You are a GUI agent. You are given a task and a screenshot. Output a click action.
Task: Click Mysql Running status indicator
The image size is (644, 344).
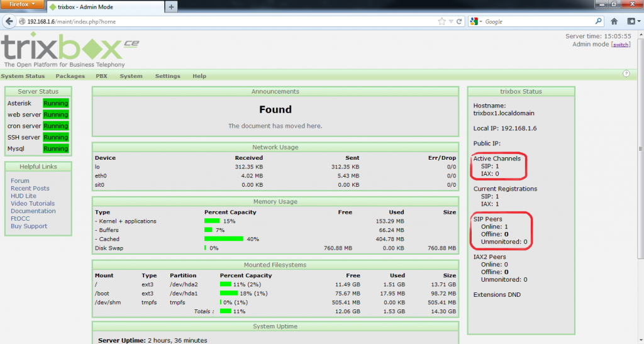[56, 148]
